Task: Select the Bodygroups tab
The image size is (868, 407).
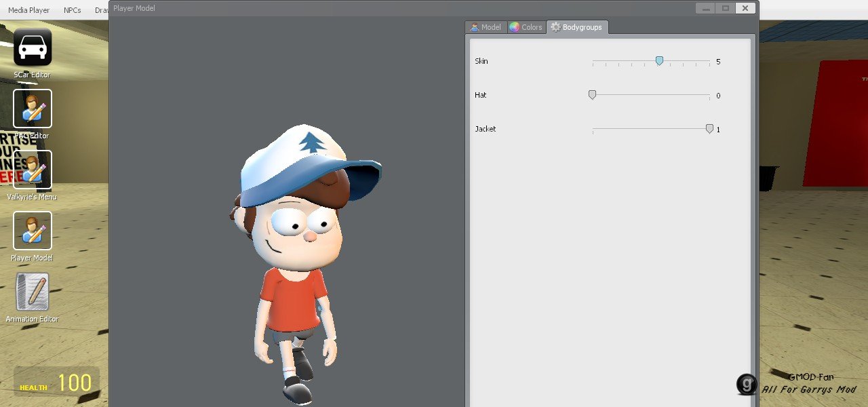Action: click(x=578, y=27)
